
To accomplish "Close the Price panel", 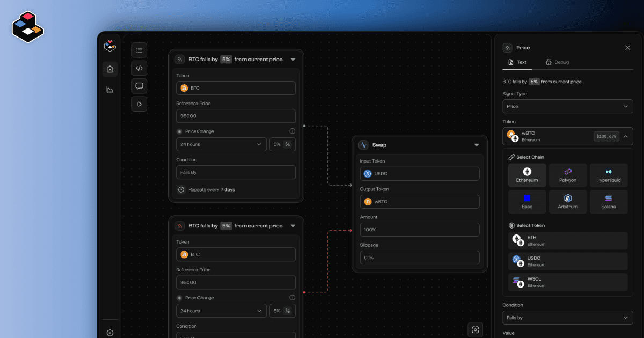I will (x=627, y=48).
